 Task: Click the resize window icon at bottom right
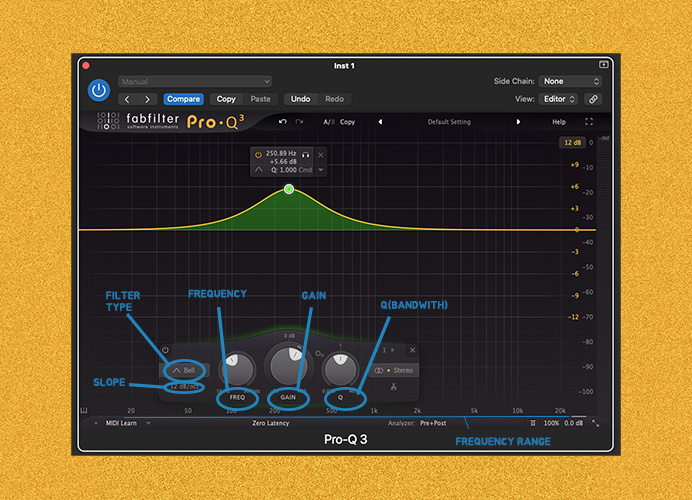[595, 423]
